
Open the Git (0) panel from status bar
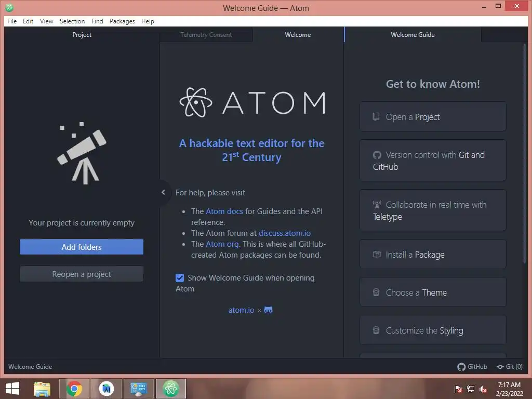(x=510, y=366)
